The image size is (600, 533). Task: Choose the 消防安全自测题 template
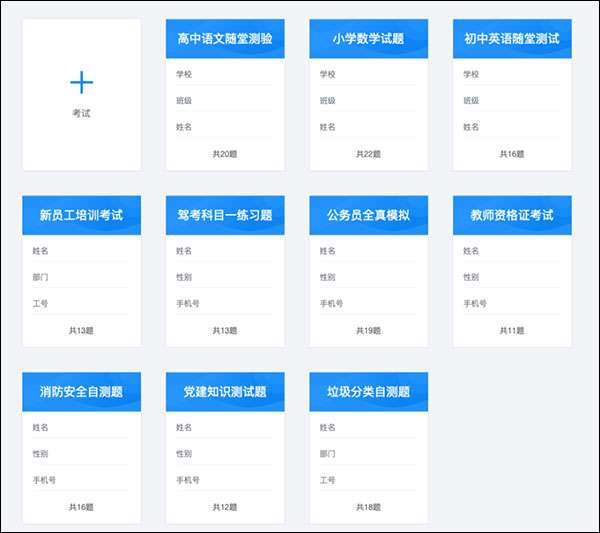click(81, 392)
